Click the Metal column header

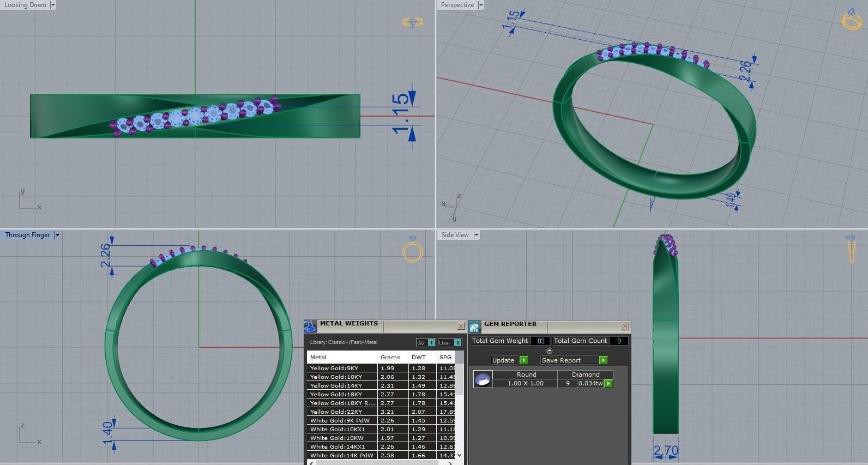342,357
